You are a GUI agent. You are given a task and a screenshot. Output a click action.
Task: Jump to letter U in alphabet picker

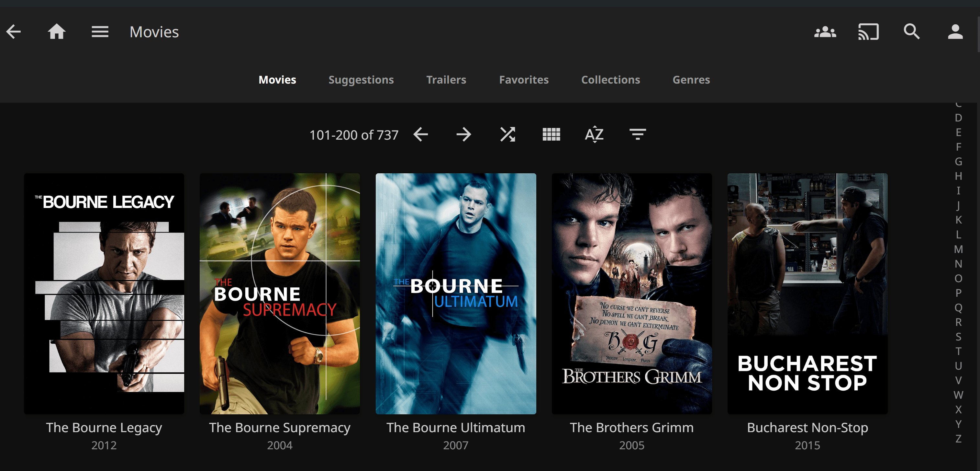pyautogui.click(x=958, y=365)
